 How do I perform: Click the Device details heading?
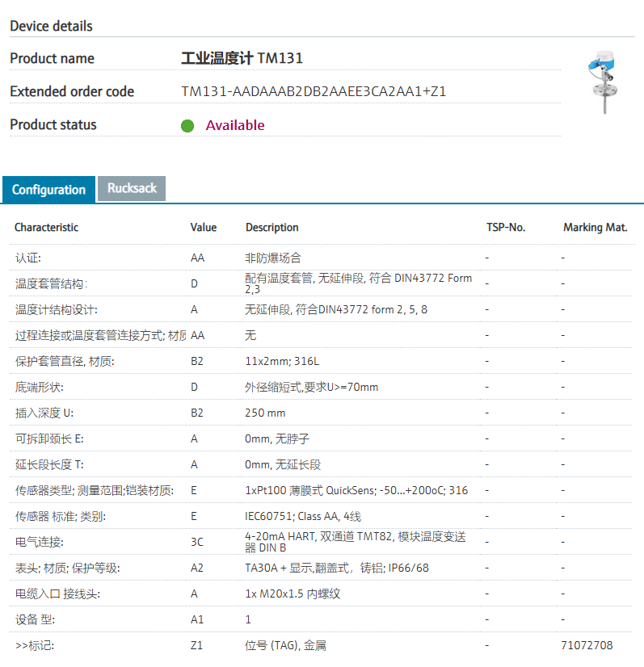point(51,26)
